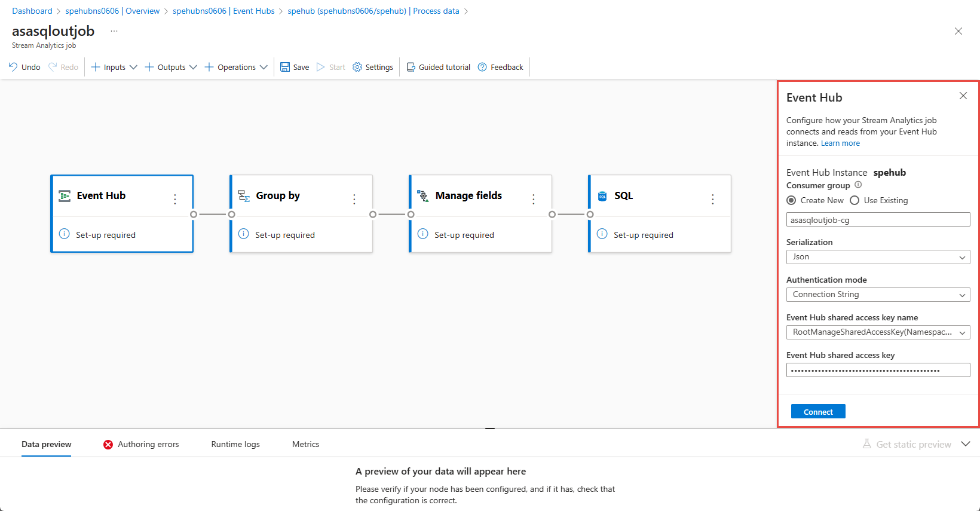Click the Feedback icon in toolbar
Screen dimensions: 980x511
(x=482, y=67)
